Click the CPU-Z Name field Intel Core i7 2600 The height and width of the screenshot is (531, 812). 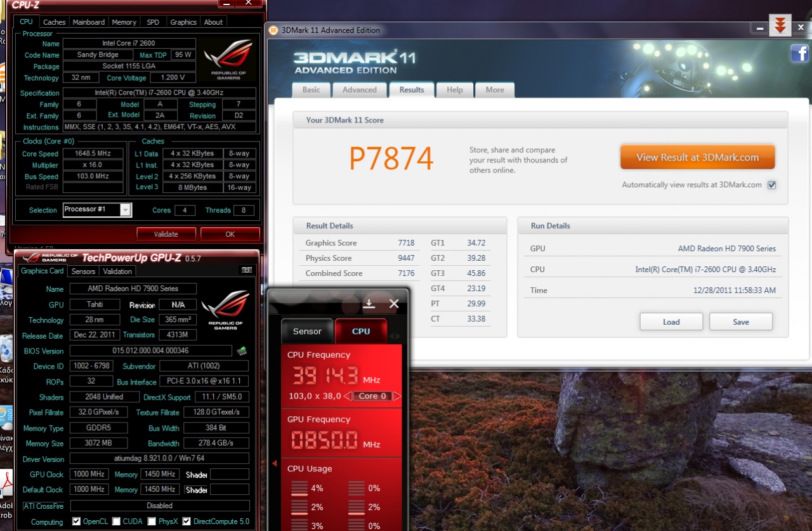coord(129,44)
